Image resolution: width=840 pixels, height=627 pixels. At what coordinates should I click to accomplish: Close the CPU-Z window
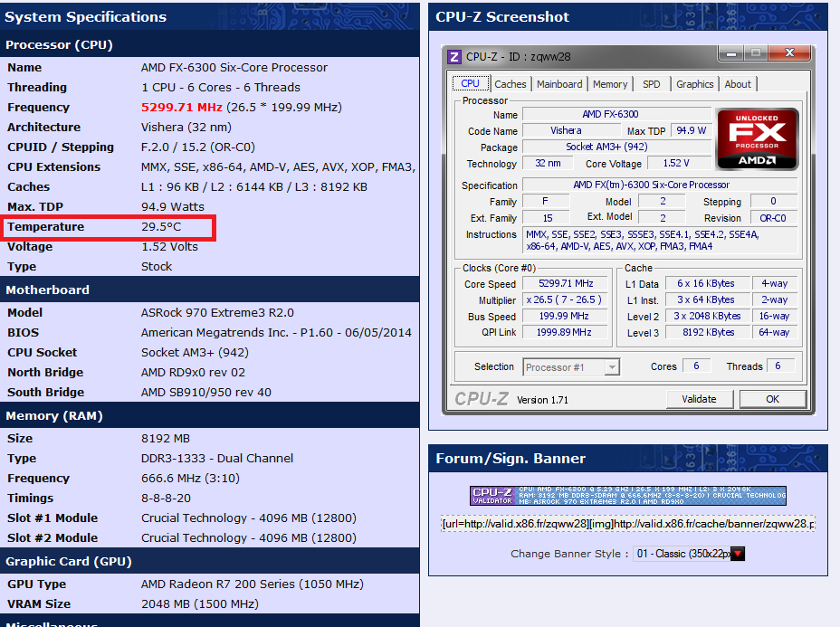(x=790, y=52)
